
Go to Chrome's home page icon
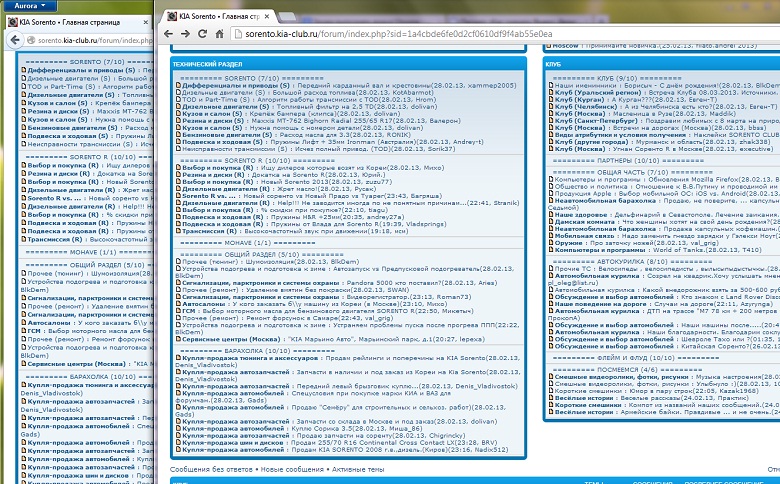(221, 33)
